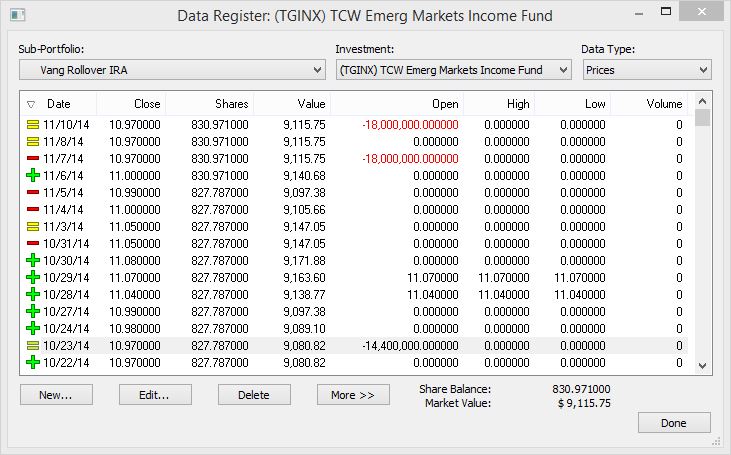
Task: Click the Share Balance value 830.971000
Action: 581,389
